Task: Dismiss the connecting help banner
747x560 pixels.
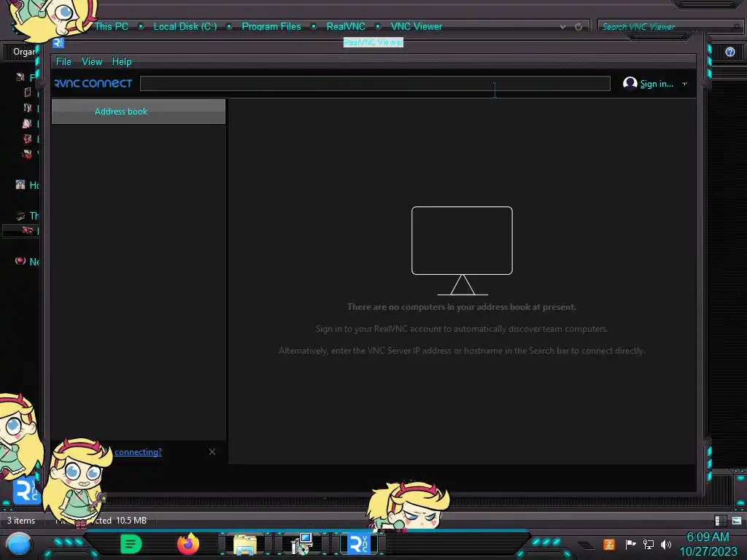Action: coord(212,452)
